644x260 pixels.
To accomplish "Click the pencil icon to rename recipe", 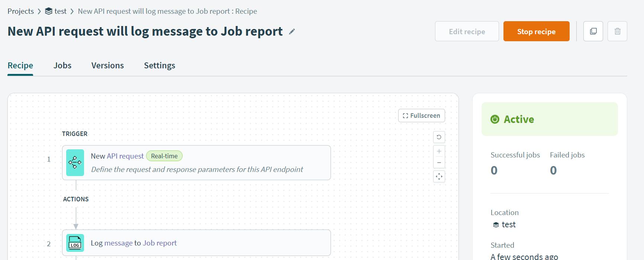I will pyautogui.click(x=292, y=32).
